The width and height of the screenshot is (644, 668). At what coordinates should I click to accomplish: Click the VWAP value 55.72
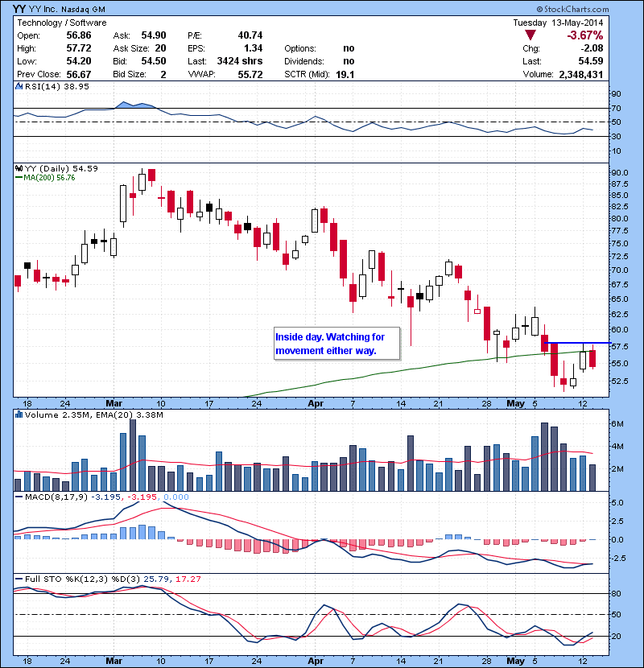coord(250,75)
